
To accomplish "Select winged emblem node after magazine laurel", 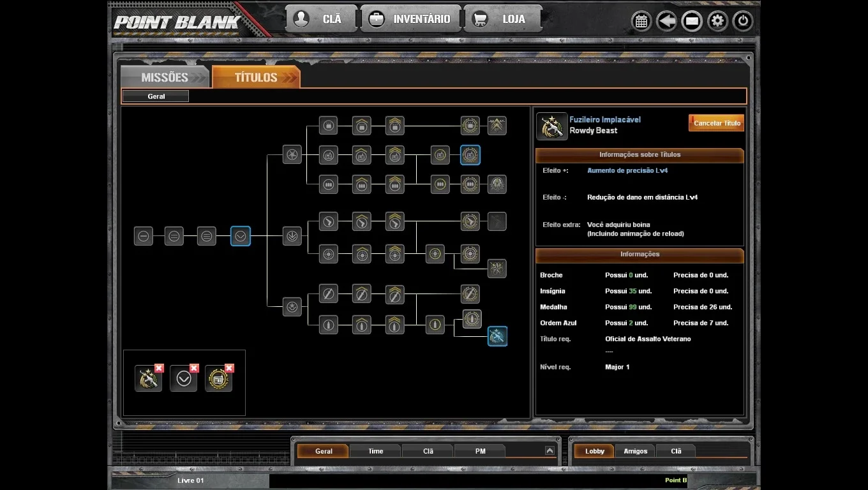I will (x=497, y=184).
